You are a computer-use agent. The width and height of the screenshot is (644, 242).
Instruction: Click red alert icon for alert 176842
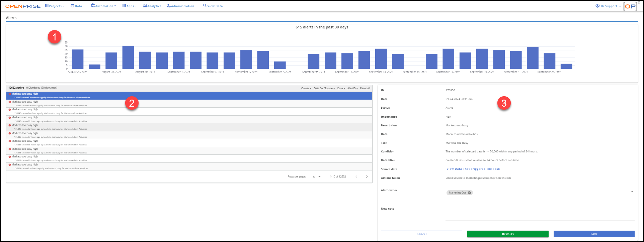pos(10,125)
